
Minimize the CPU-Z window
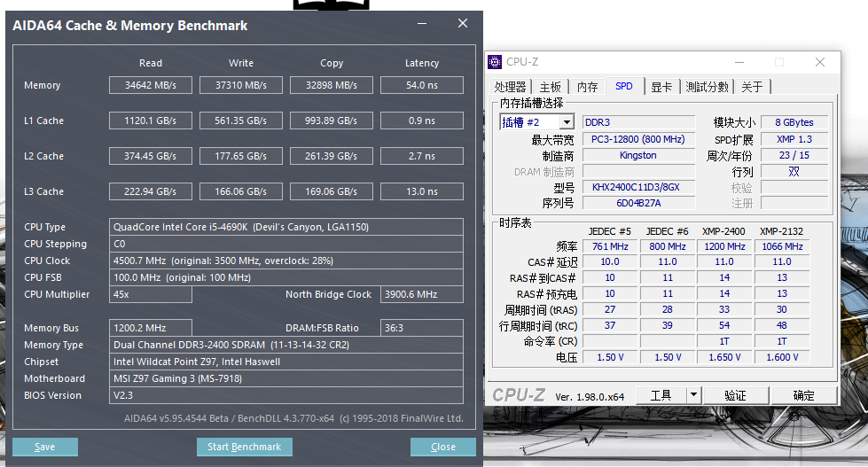[x=739, y=63]
